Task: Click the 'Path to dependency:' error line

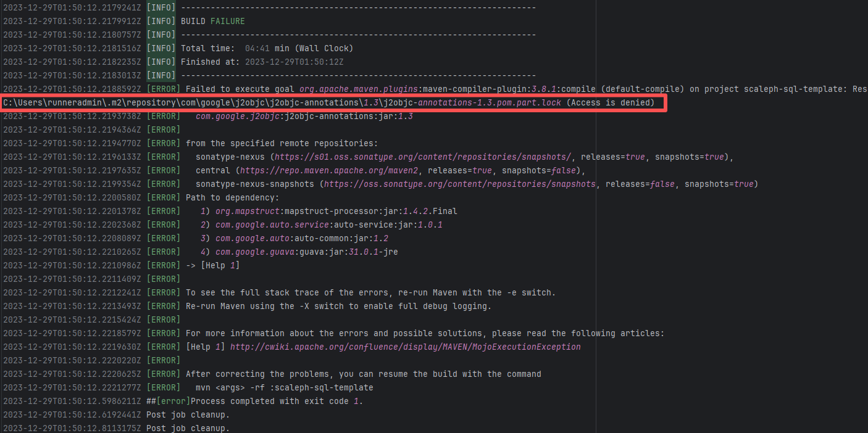Action: point(232,197)
